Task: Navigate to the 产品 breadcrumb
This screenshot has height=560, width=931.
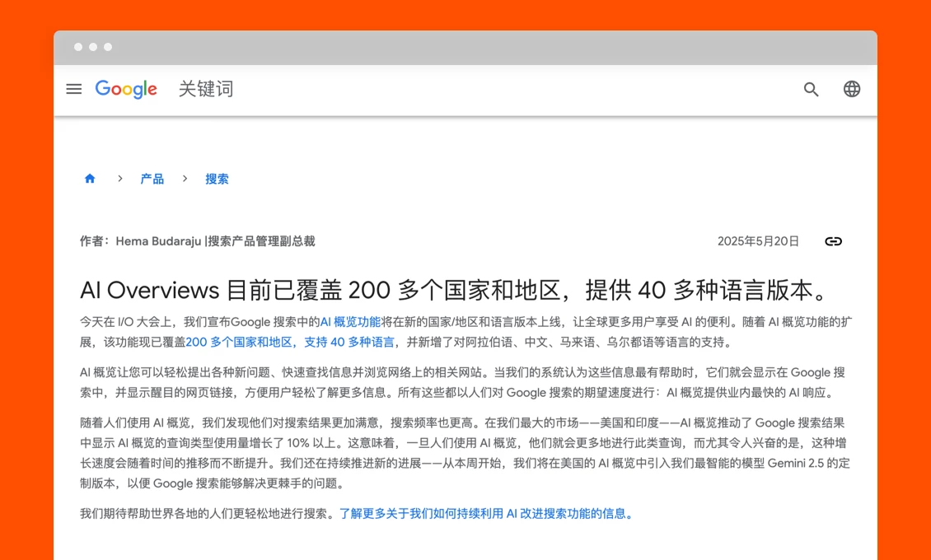Action: click(152, 179)
